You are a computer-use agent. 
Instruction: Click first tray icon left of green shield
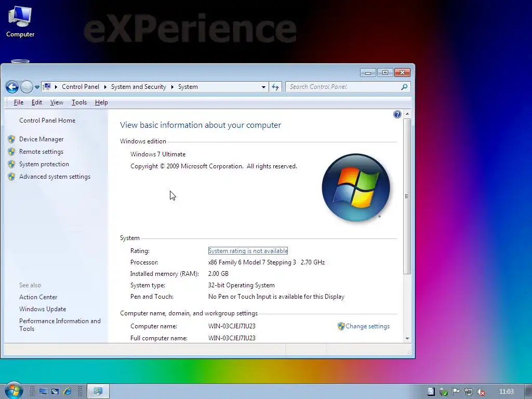point(431,392)
